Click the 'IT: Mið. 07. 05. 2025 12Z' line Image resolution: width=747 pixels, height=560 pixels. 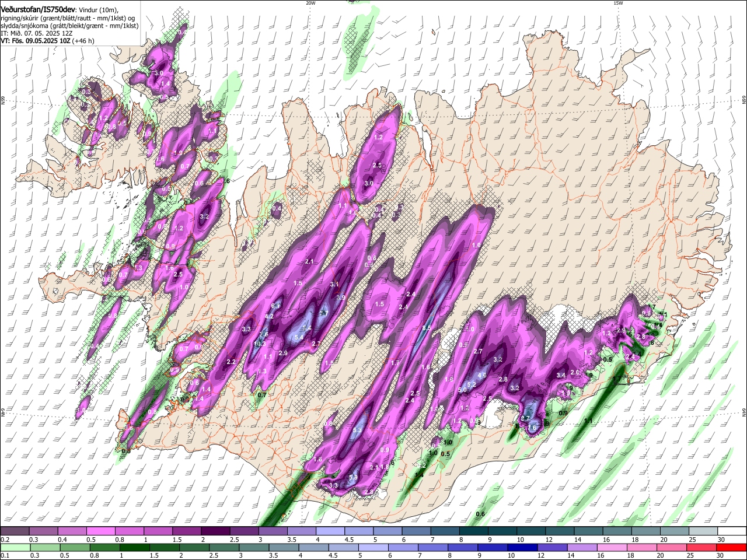pyautogui.click(x=36, y=33)
